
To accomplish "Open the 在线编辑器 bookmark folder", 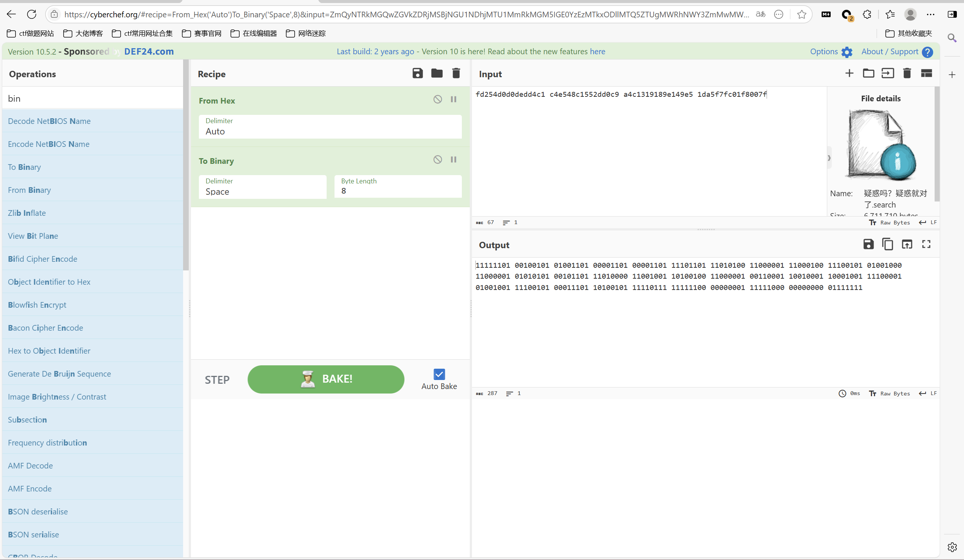I will [x=254, y=33].
